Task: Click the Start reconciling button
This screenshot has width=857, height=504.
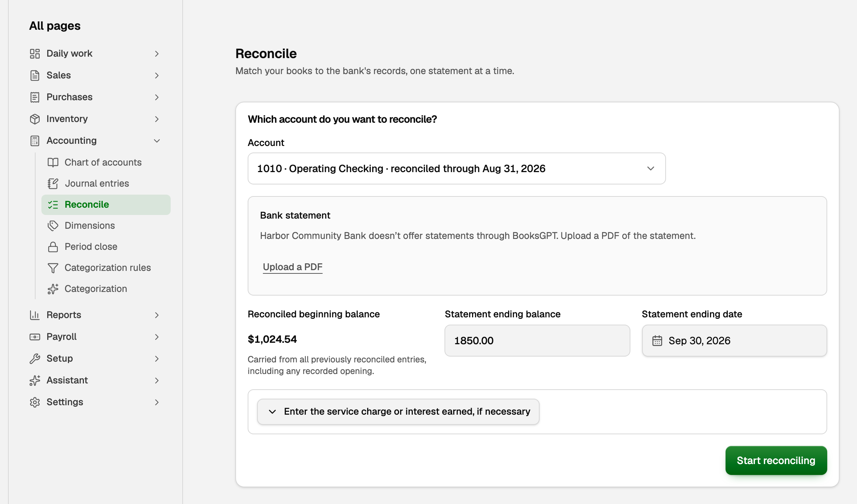Action: click(x=776, y=460)
